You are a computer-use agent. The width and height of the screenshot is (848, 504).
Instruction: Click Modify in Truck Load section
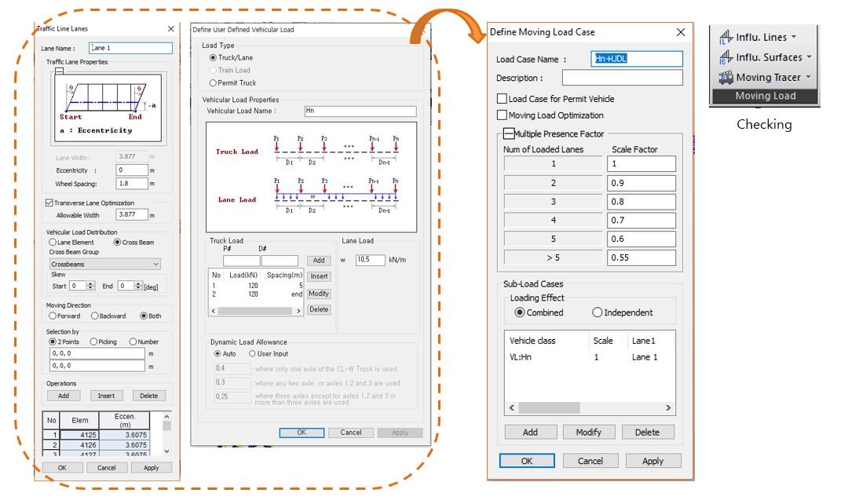[x=319, y=294]
